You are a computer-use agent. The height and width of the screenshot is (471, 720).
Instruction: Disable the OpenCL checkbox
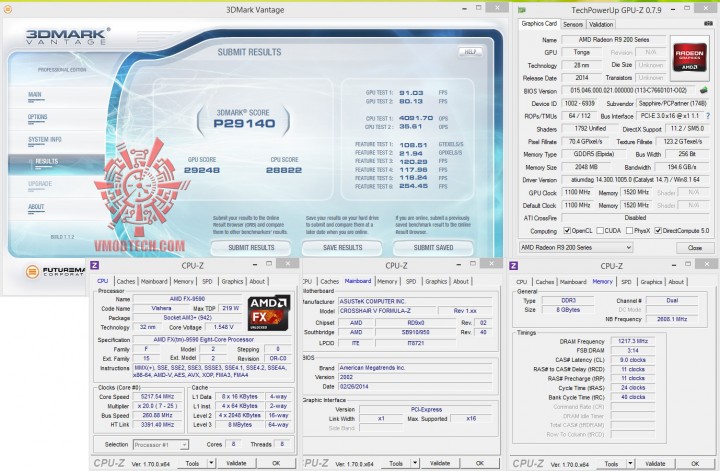coord(567,231)
